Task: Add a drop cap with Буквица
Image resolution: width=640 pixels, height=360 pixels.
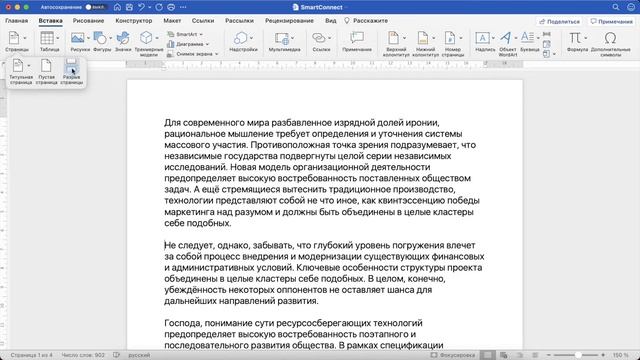Action: click(530, 41)
